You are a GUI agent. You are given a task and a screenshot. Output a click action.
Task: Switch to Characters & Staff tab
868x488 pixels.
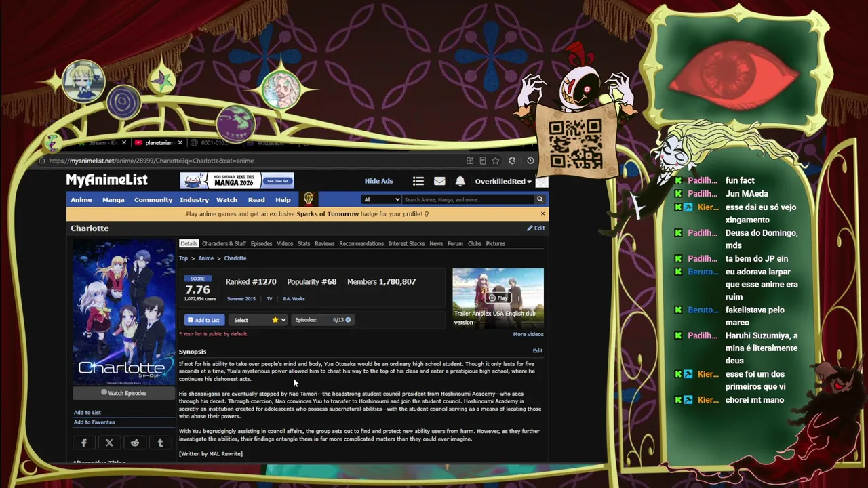[x=224, y=244]
